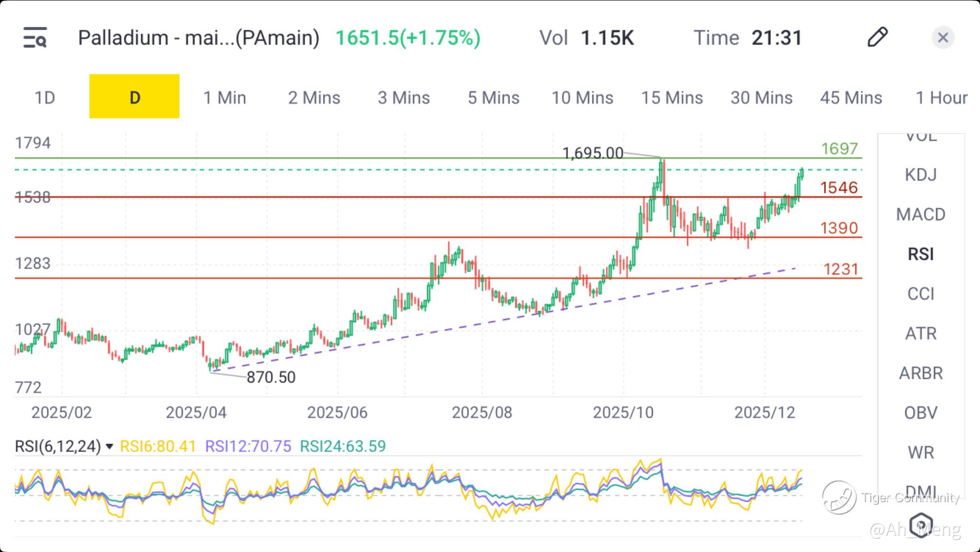Screen dimensions: 980x552
Task: Enable the MACD indicator
Action: coord(920,214)
